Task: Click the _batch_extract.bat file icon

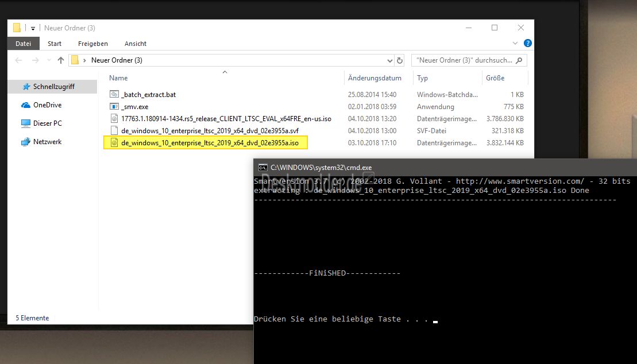Action: (114, 94)
